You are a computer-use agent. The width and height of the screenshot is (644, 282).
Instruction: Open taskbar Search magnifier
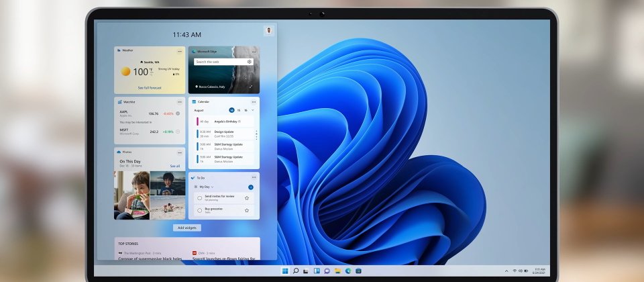[x=295, y=271]
